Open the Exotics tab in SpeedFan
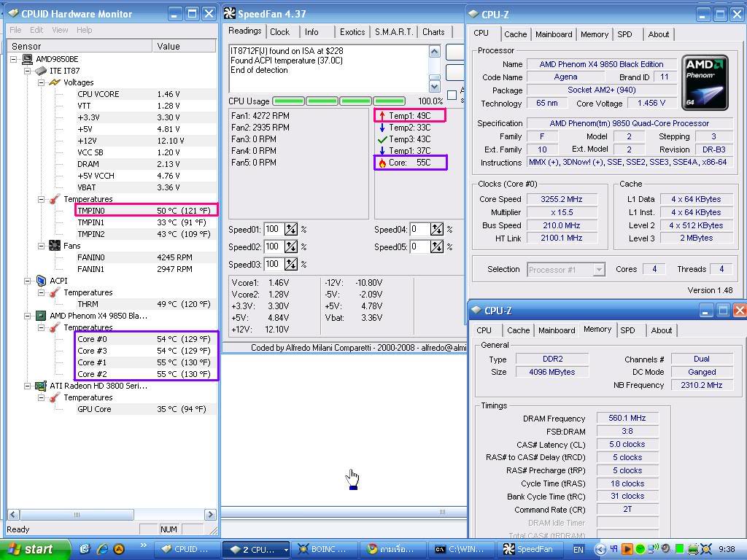The image size is (747, 560). (x=352, y=32)
